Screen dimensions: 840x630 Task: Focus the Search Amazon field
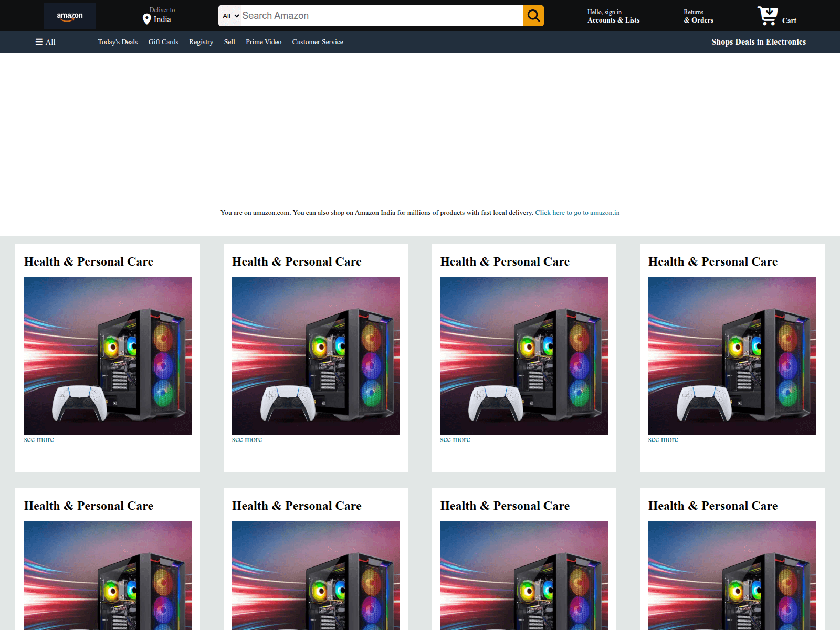[x=382, y=16]
